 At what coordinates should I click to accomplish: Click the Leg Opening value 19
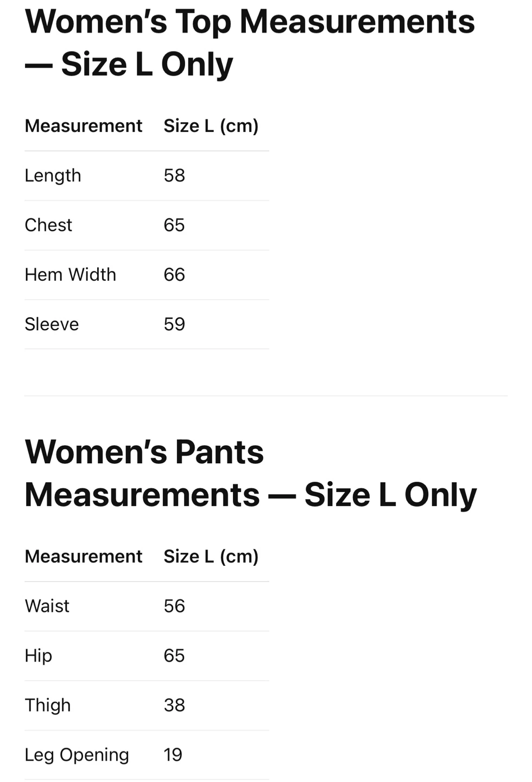(x=173, y=754)
